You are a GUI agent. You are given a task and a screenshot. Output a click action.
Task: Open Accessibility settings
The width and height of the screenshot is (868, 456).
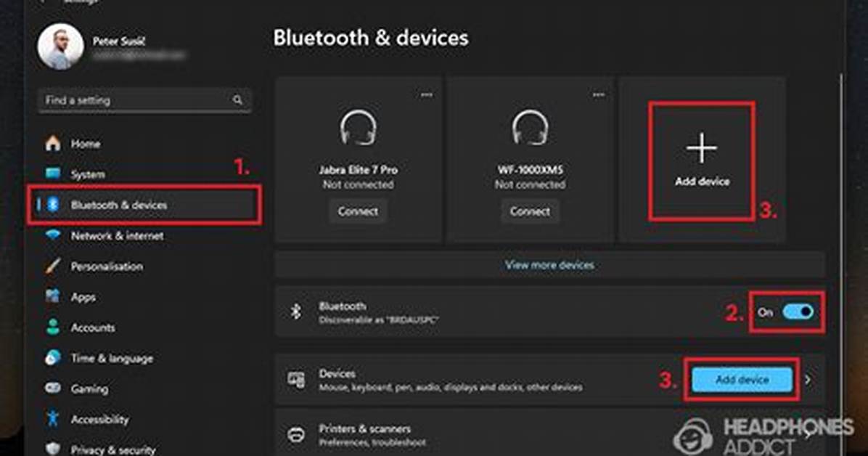click(99, 420)
